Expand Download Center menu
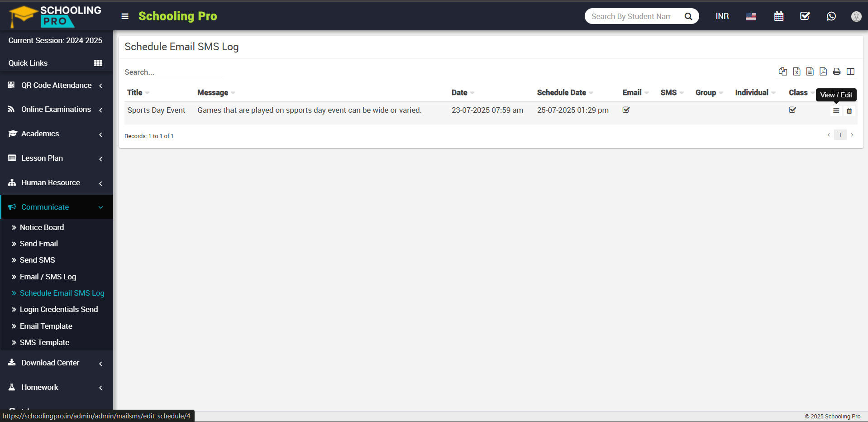 pos(57,363)
